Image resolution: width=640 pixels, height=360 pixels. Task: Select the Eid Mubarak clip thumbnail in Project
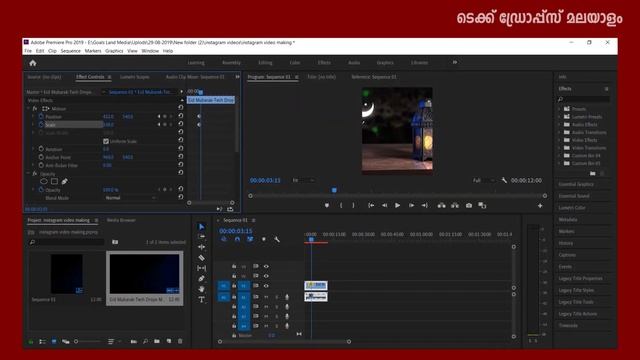click(144, 273)
